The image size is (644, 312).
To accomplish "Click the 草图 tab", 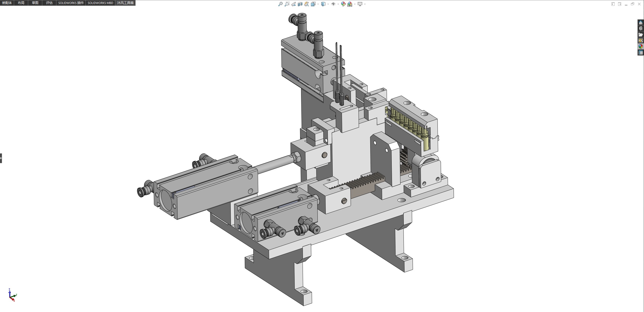I will tap(35, 3).
